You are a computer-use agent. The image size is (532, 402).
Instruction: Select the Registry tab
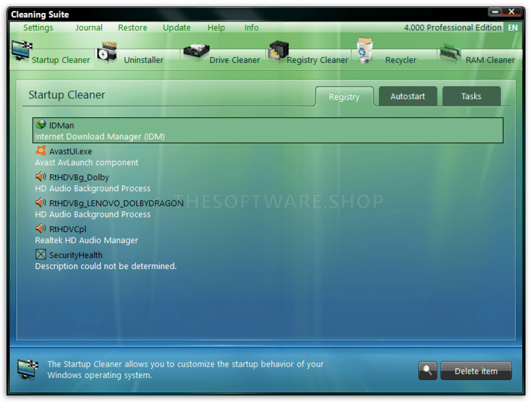(x=344, y=97)
